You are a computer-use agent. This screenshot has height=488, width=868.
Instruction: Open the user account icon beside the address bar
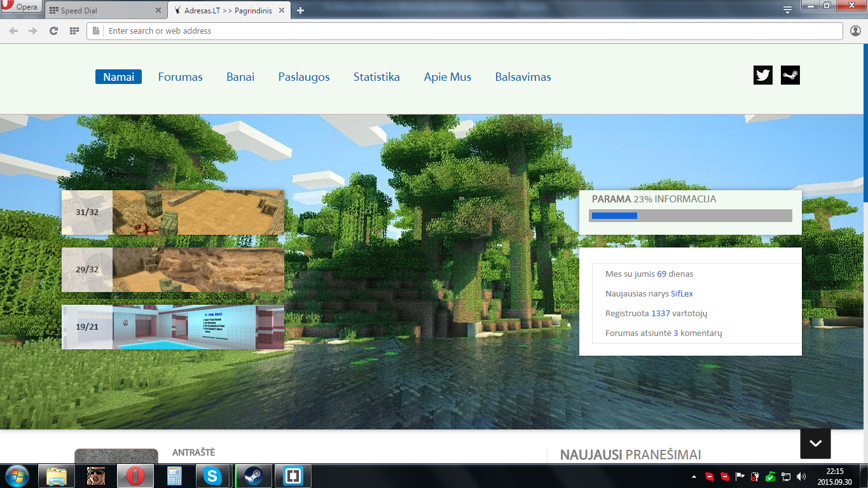(855, 31)
